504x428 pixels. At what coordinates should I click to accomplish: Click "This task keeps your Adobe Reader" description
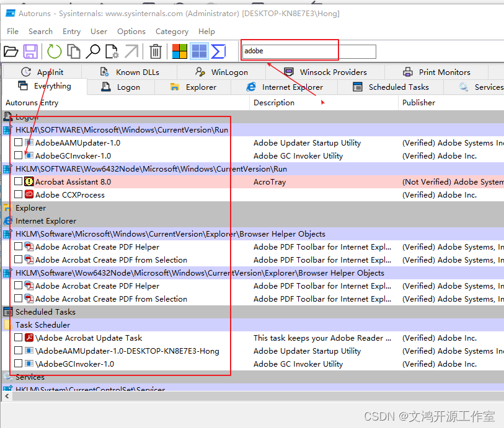(x=322, y=338)
